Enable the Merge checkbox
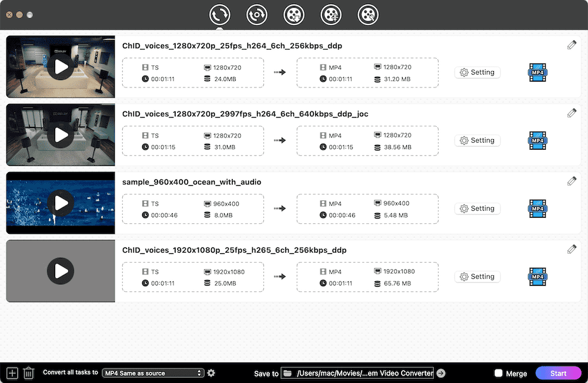The height and width of the screenshot is (383, 588). pyautogui.click(x=499, y=373)
